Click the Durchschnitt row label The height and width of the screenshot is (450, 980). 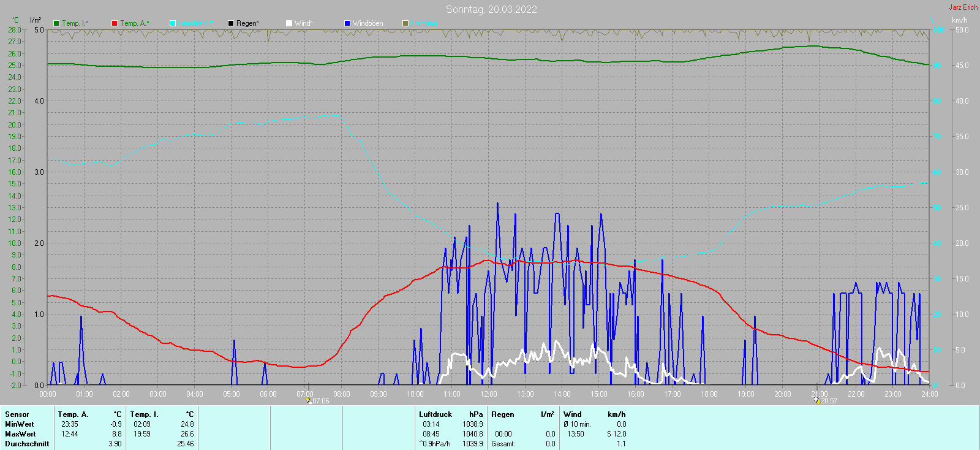tap(27, 444)
